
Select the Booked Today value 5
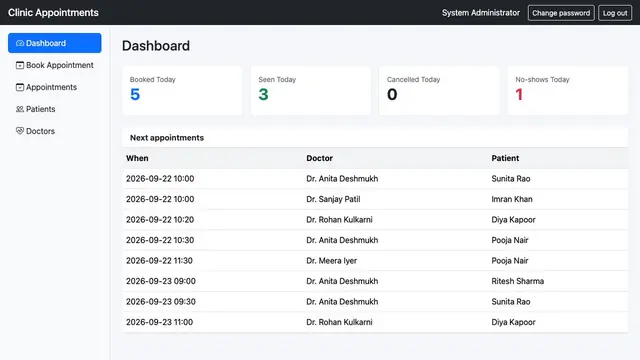(x=135, y=95)
